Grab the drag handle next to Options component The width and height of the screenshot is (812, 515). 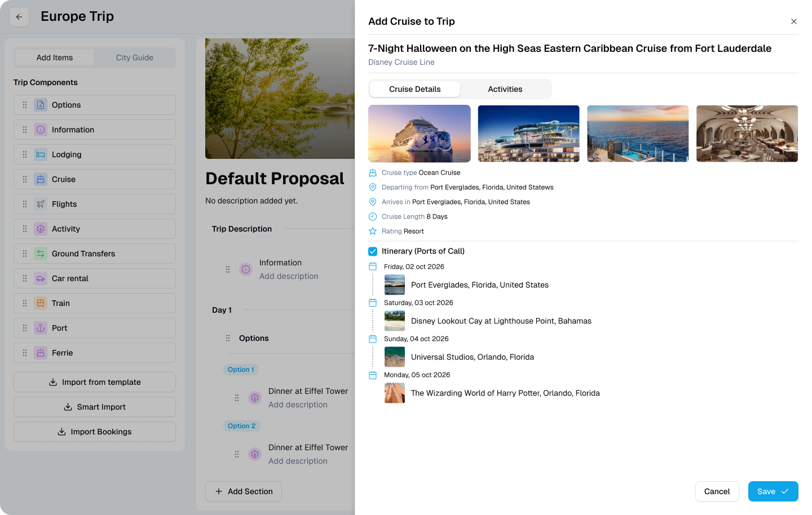click(25, 105)
